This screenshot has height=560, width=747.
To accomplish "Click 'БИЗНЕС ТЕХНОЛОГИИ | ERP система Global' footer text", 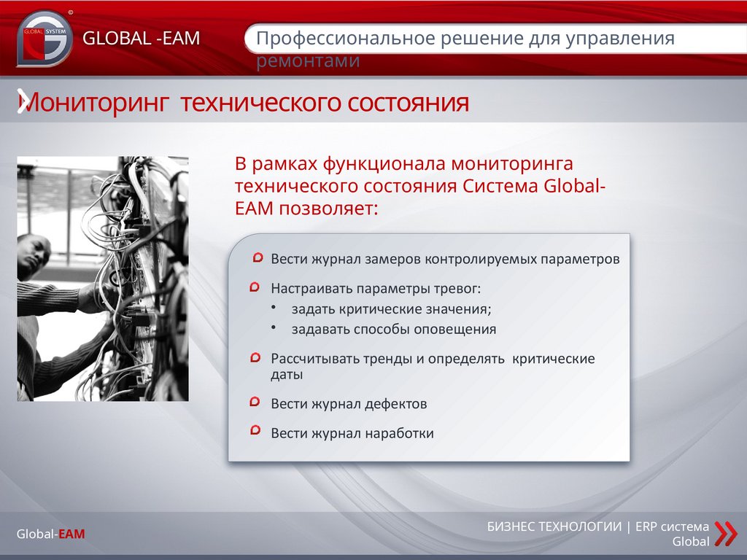I will point(598,534).
